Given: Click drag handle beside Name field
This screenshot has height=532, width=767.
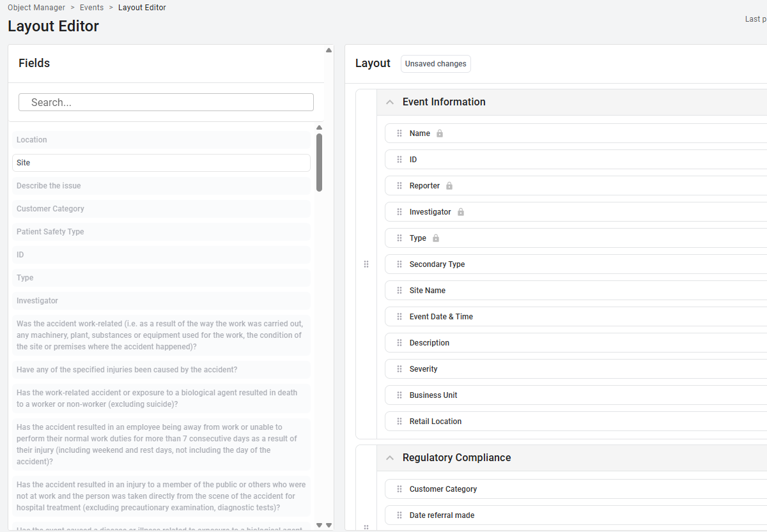Looking at the screenshot, I should tap(399, 133).
